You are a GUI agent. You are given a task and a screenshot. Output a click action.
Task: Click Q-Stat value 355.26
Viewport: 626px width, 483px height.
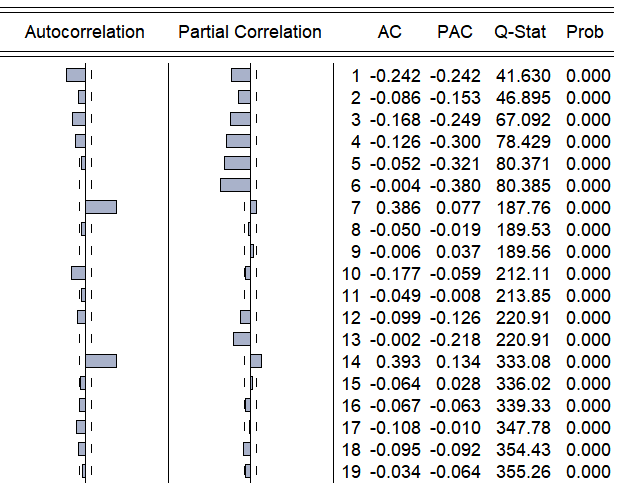(x=520, y=472)
